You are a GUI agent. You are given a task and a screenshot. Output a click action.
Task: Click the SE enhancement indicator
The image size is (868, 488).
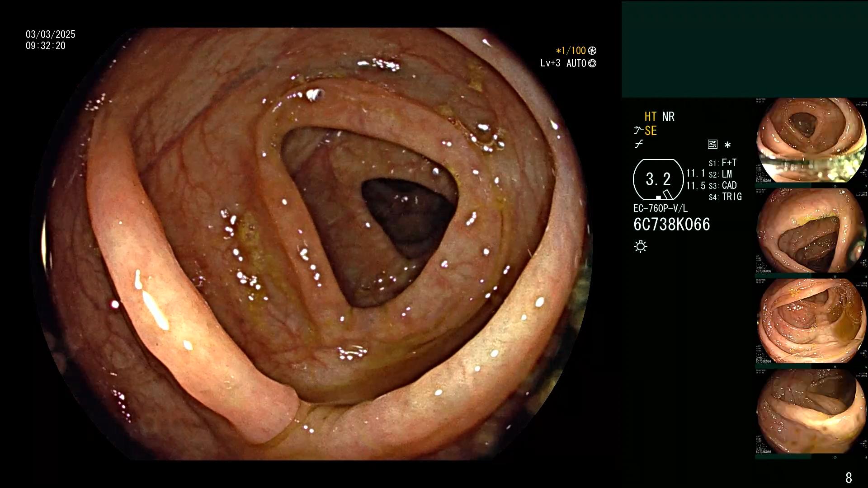[651, 131]
